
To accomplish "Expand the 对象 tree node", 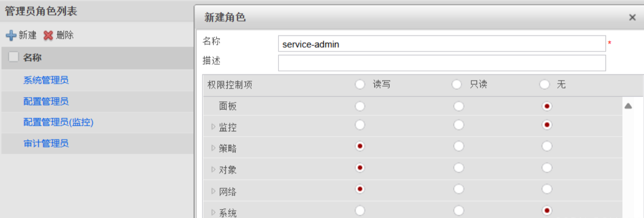I will tap(213, 169).
